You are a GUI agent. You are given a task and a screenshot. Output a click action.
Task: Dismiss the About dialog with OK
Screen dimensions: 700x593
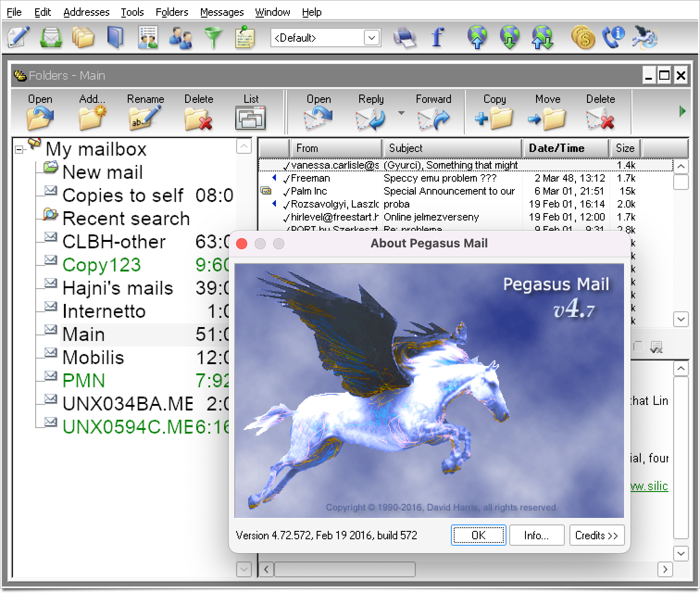pyautogui.click(x=478, y=535)
